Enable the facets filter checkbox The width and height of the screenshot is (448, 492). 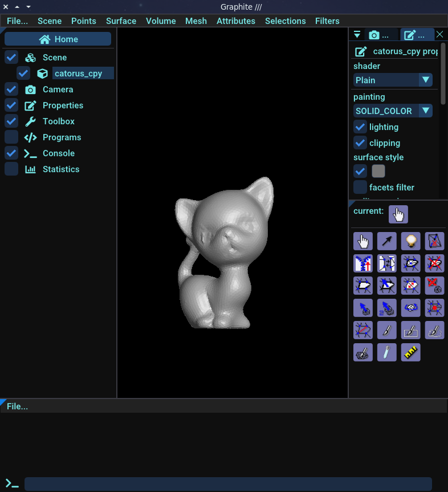click(360, 188)
